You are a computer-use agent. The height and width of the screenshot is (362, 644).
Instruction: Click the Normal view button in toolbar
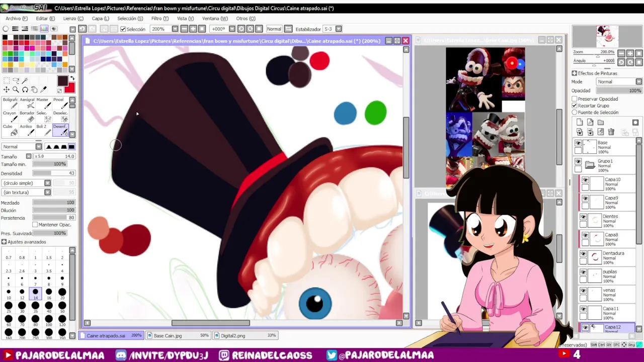(x=274, y=29)
